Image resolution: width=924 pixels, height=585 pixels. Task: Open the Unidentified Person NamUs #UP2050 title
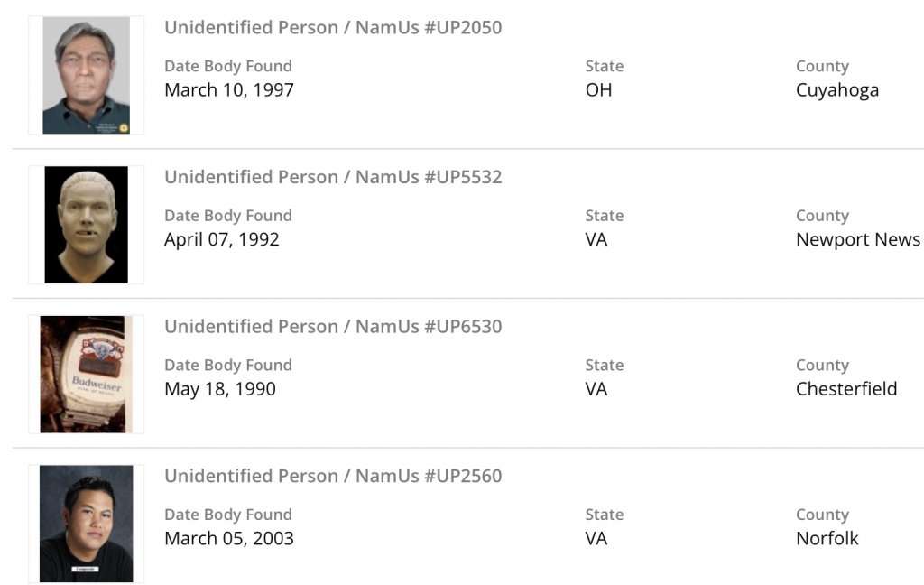333,27
